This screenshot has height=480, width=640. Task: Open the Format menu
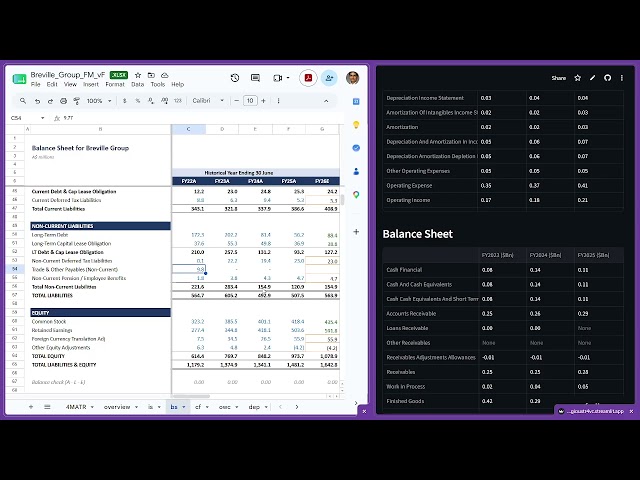[115, 84]
